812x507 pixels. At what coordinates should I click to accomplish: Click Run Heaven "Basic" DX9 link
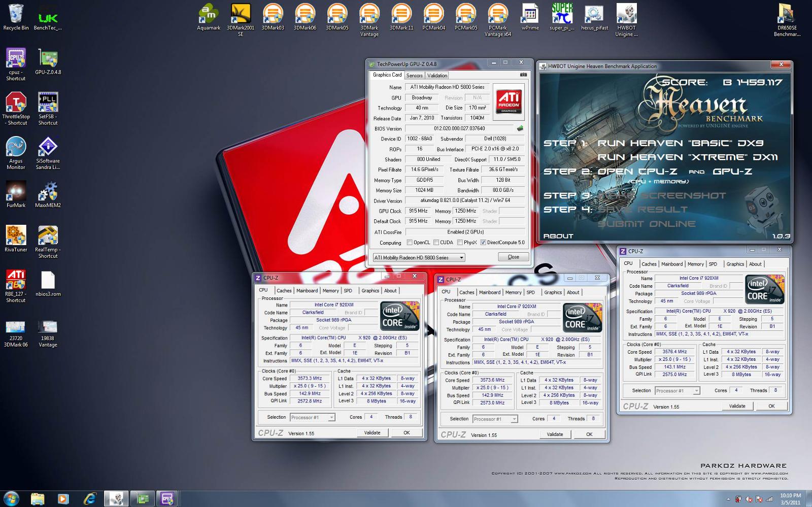click(x=681, y=144)
